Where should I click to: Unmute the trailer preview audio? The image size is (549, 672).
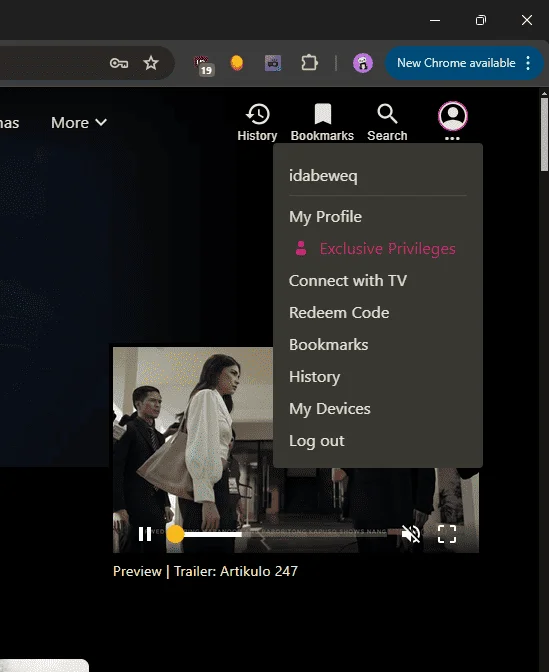coord(411,534)
